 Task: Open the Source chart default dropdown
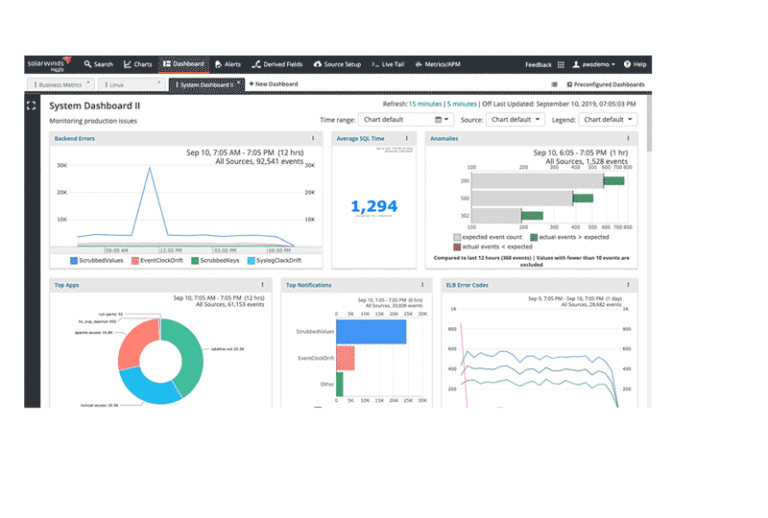(x=515, y=119)
